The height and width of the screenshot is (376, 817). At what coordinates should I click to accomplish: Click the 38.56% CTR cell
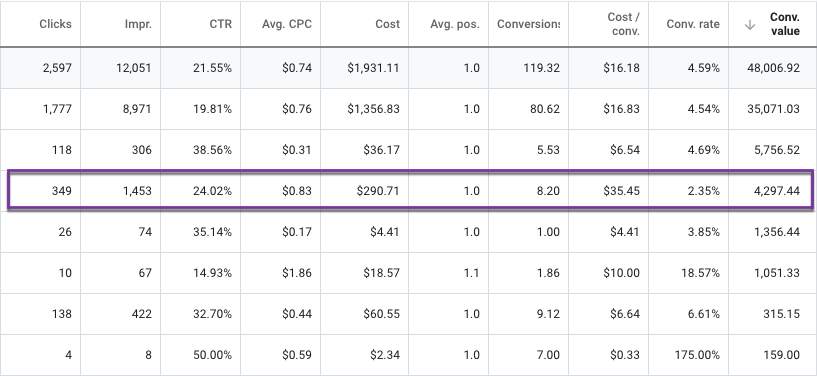click(212, 150)
